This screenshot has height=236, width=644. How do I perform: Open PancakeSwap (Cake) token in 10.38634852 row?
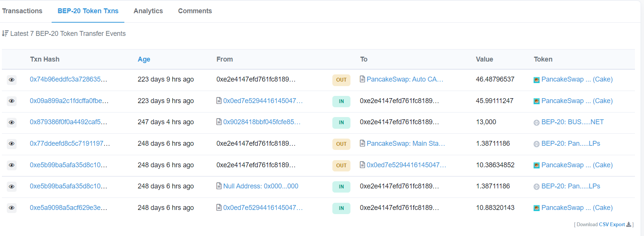pyautogui.click(x=577, y=165)
